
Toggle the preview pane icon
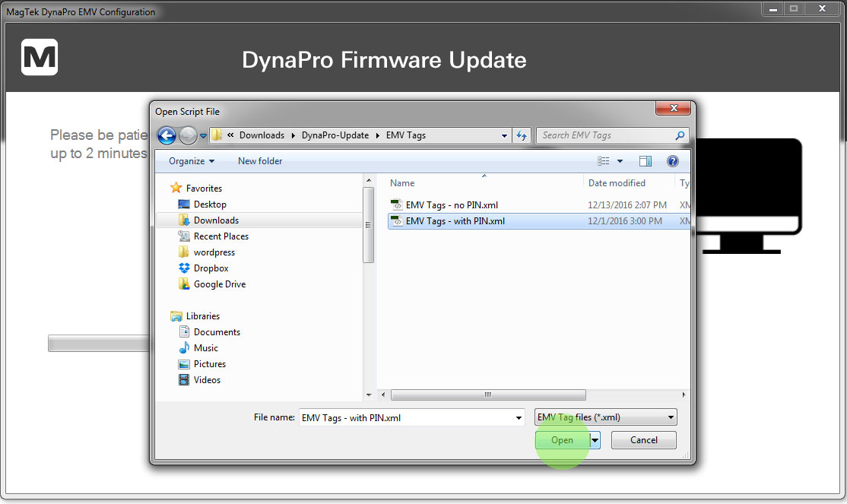[645, 161]
